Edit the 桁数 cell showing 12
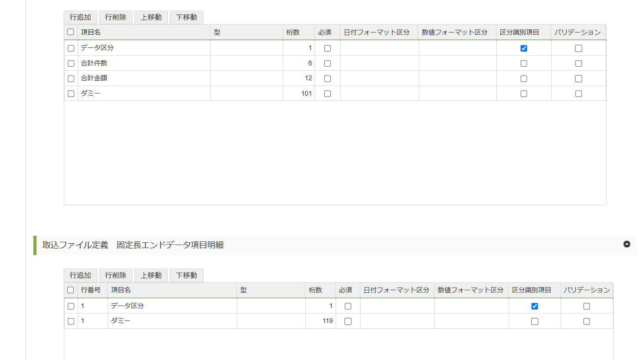Image resolution: width=644 pixels, height=360 pixels. click(x=299, y=78)
